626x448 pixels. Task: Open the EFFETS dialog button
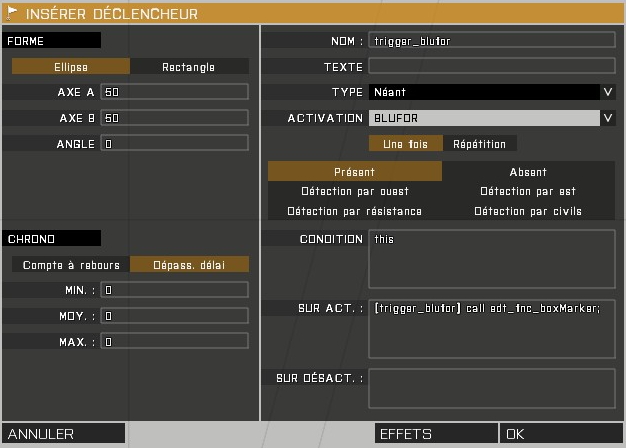pyautogui.click(x=436, y=434)
